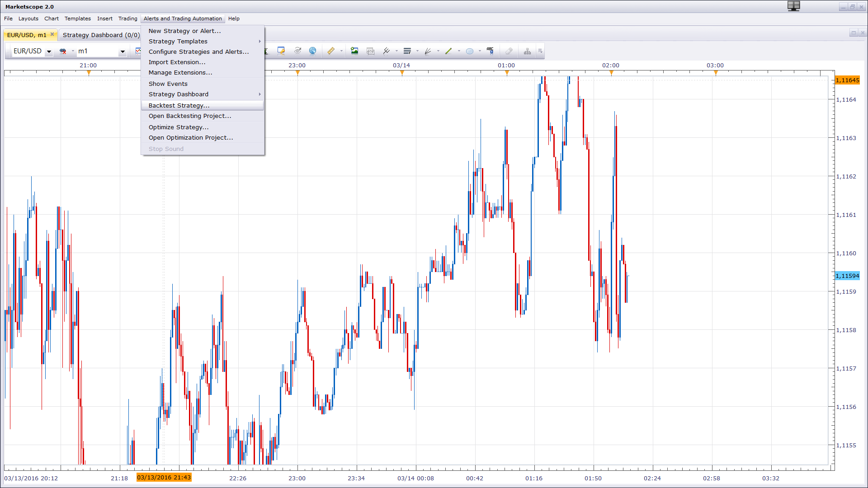Open the Templates menu

78,19
